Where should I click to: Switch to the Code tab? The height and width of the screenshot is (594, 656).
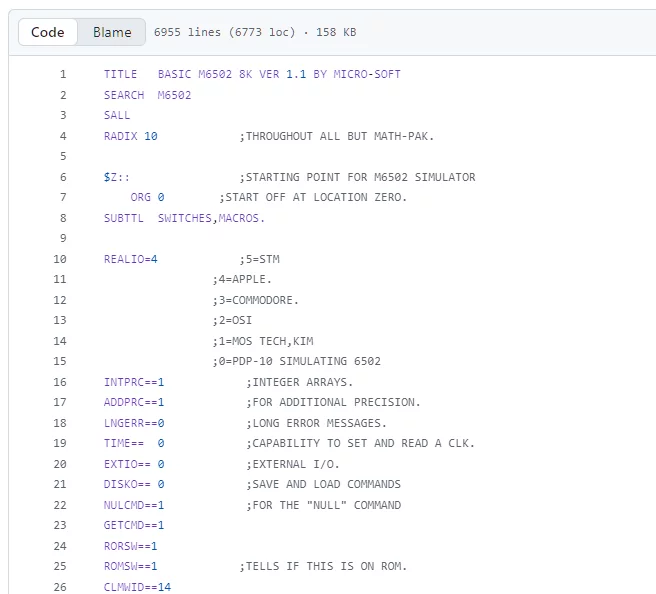tap(48, 32)
